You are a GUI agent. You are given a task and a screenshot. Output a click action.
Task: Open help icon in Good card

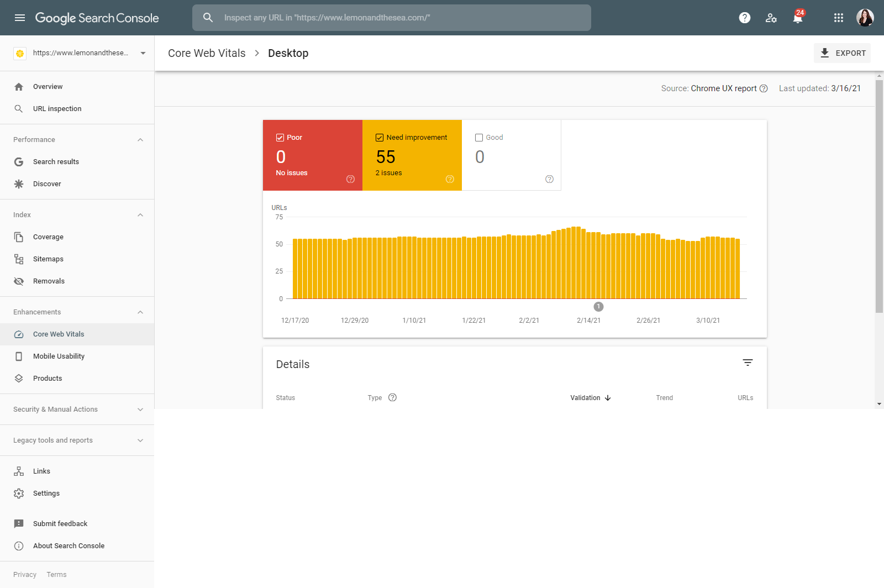pos(549,179)
